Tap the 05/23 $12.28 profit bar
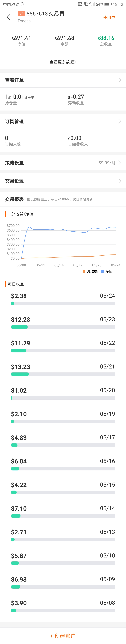126x644 pixels. click(x=63, y=327)
